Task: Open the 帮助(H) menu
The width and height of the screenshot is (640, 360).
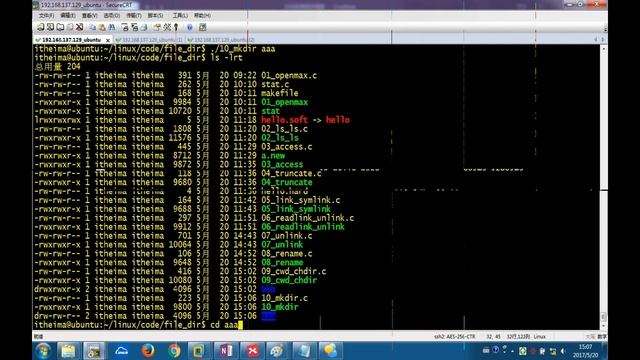Action: 202,16
